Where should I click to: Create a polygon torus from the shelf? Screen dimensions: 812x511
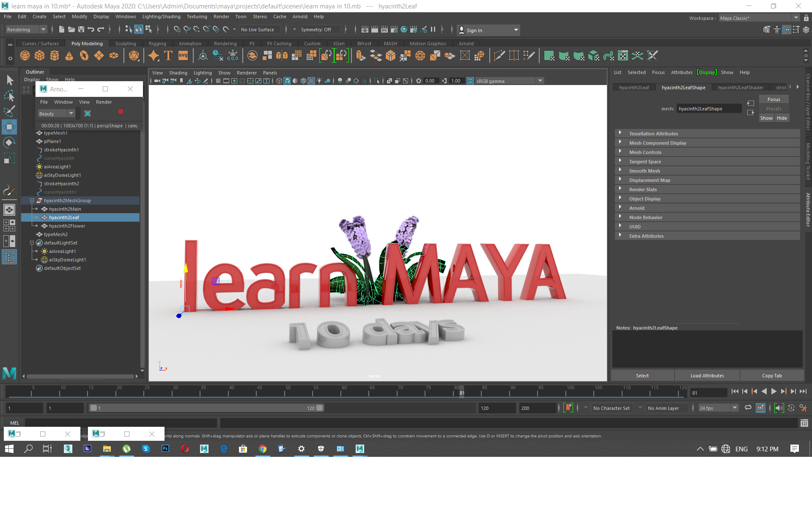pos(84,56)
